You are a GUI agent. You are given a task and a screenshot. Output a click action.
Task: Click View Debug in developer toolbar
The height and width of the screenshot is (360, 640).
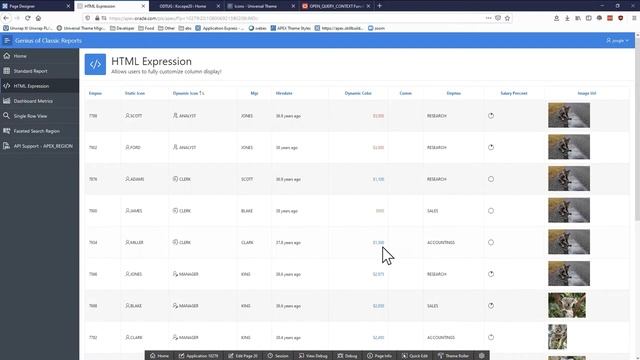[x=313, y=356]
